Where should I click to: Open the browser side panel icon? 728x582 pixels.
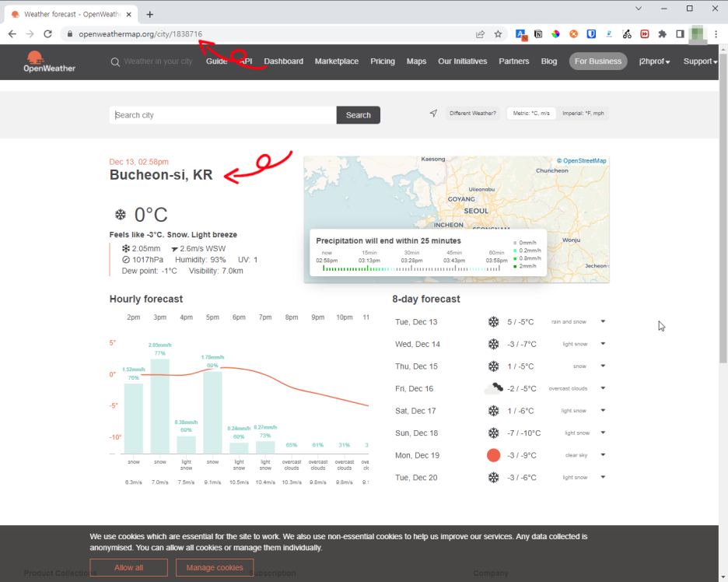(681, 34)
